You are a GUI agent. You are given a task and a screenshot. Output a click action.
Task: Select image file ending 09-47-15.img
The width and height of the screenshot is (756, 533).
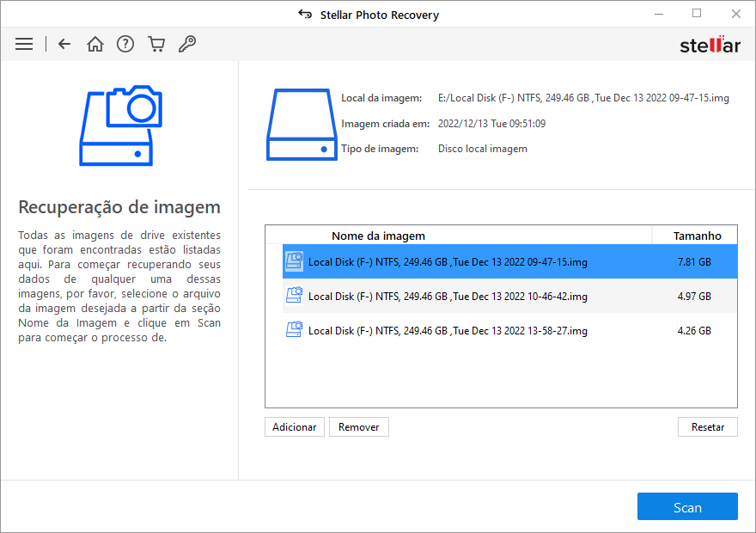click(x=509, y=261)
